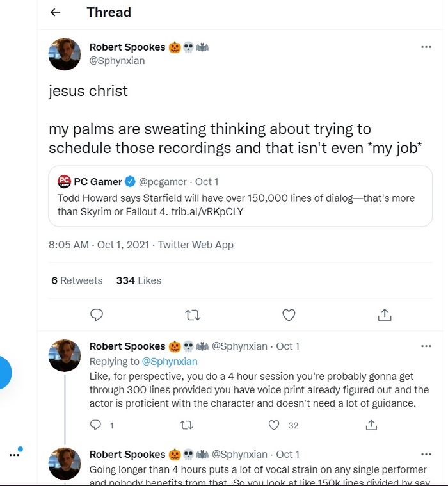Click reply icon on the 4 hour session tweet

pyautogui.click(x=96, y=425)
